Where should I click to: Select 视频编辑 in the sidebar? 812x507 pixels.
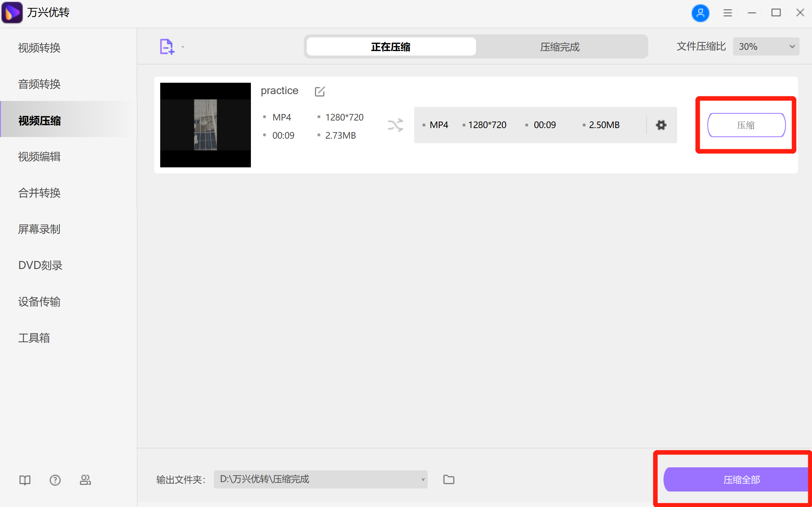[x=39, y=156]
